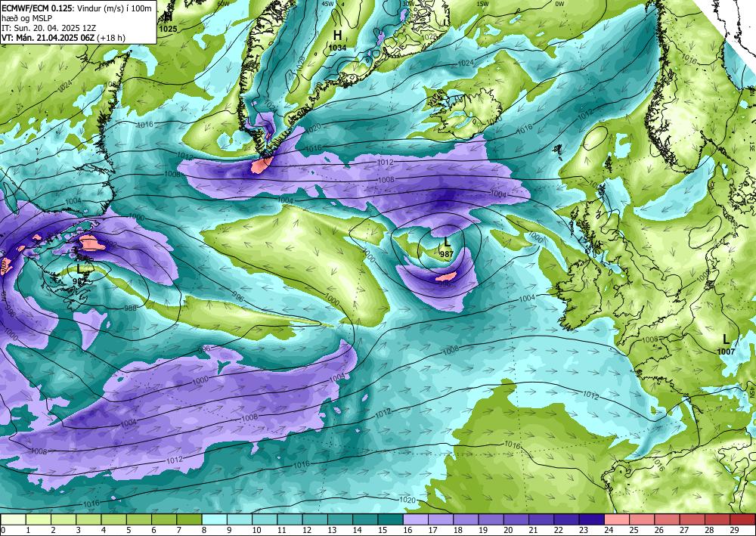Click the '0W' longitude label

click(x=559, y=4)
